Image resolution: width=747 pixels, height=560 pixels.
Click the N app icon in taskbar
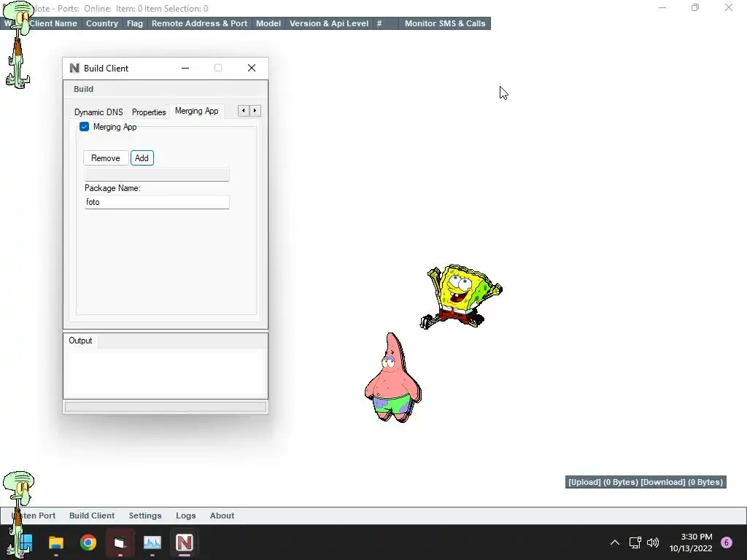[185, 542]
